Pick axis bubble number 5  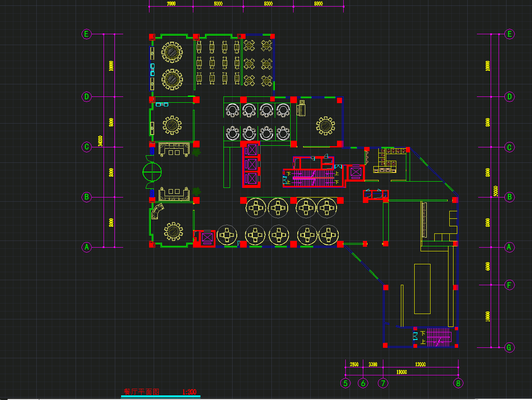click(x=345, y=383)
